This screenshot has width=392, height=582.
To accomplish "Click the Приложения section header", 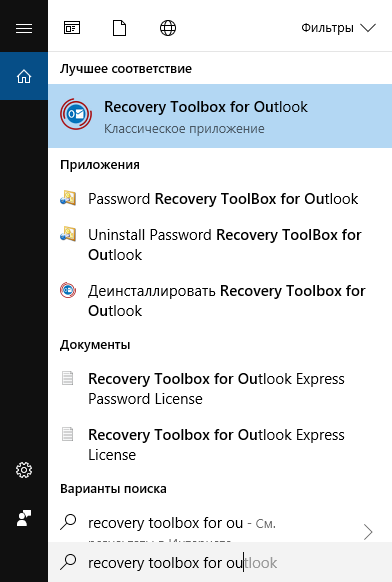I will [100, 165].
